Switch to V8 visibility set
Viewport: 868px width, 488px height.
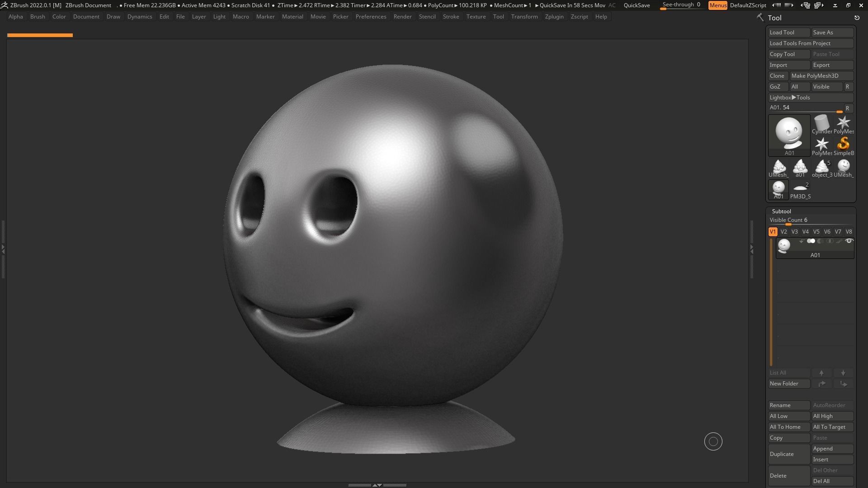point(849,232)
